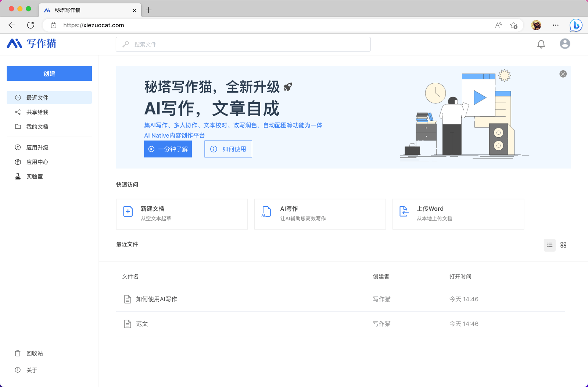Click the 我的文档 folder icon
This screenshot has height=387, width=588.
click(18, 127)
